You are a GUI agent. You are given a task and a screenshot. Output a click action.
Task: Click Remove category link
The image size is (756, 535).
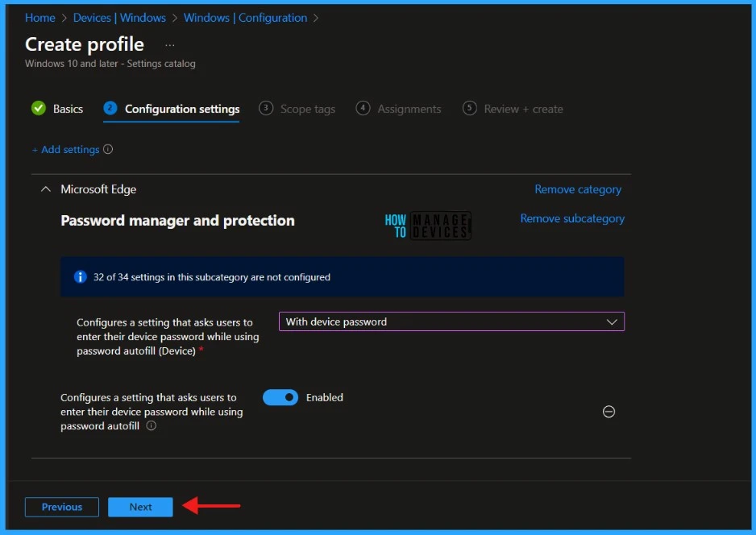[x=578, y=189]
